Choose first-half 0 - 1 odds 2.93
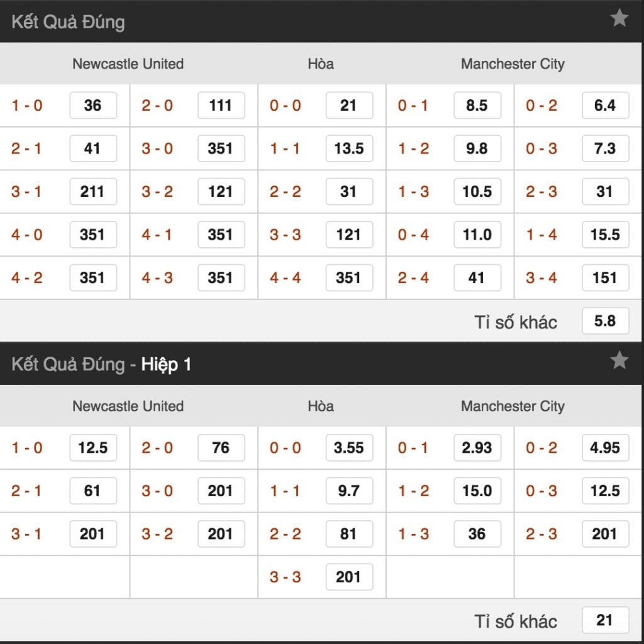 pyautogui.click(x=477, y=448)
